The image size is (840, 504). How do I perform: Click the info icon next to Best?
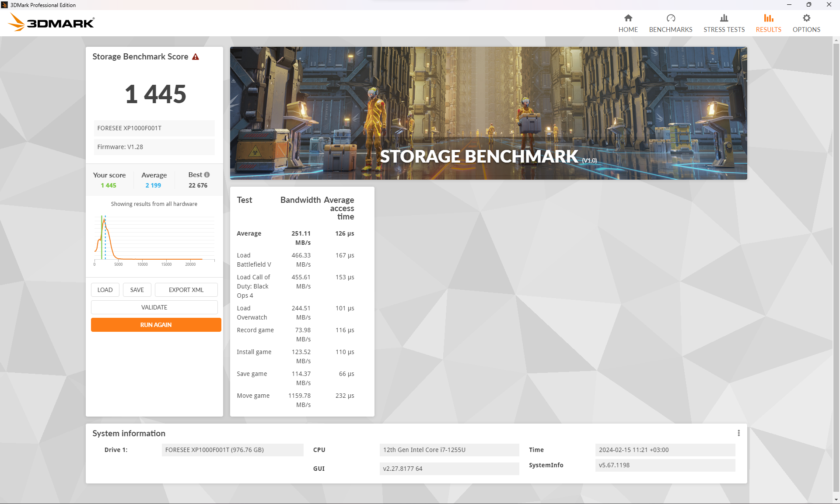(x=207, y=175)
